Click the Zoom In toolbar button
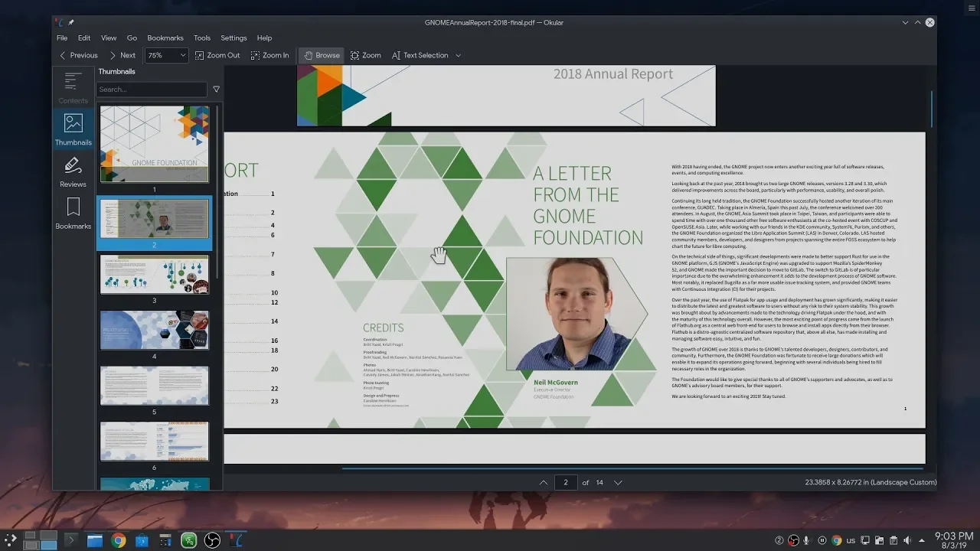The height and width of the screenshot is (551, 980). 269,55
